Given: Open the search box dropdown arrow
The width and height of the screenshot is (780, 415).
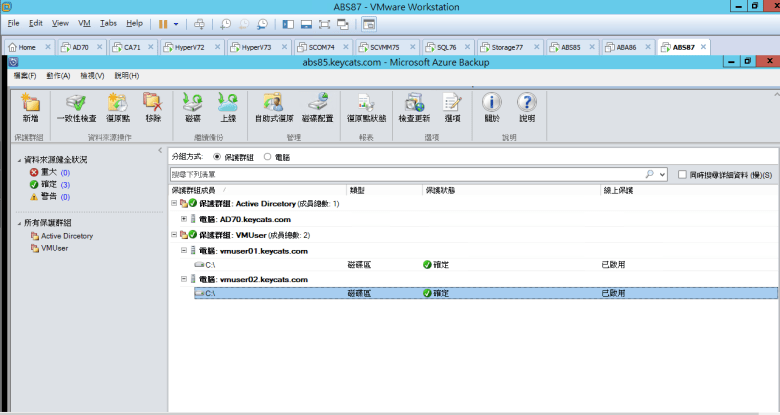Looking at the screenshot, I should coord(661,174).
